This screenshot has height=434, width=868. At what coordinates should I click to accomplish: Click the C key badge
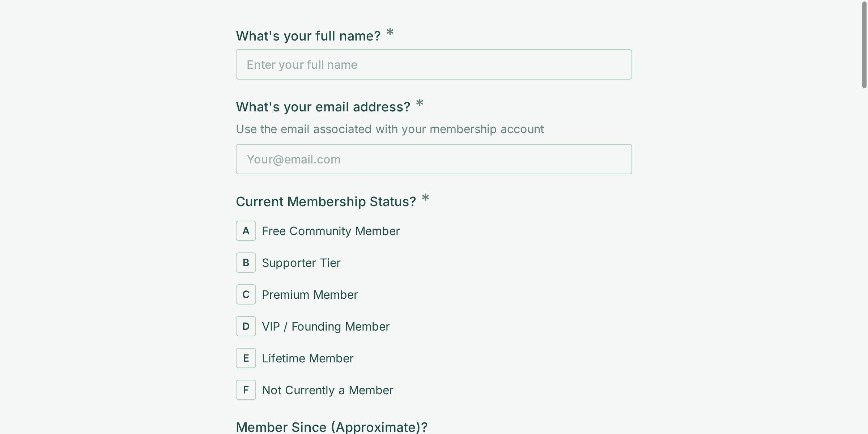(x=246, y=294)
